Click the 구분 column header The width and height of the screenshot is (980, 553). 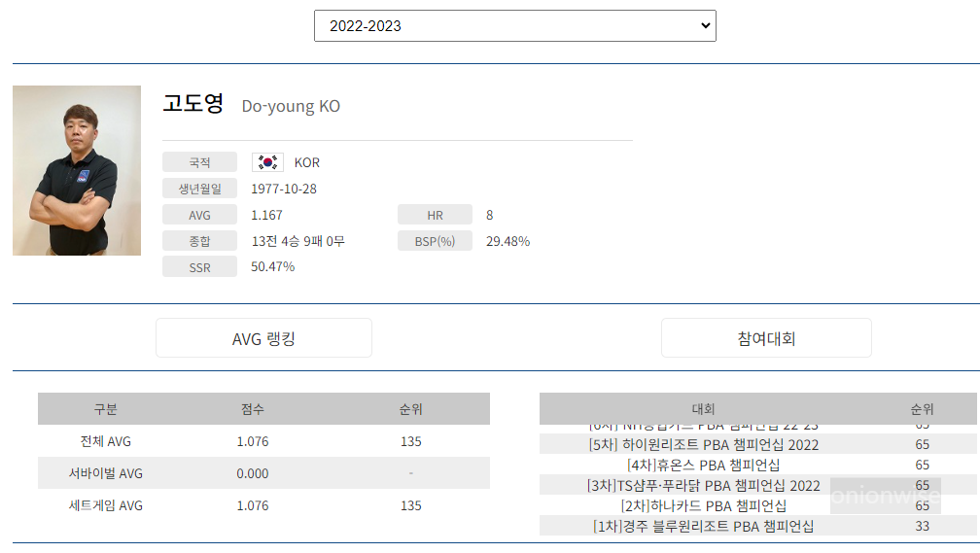tap(106, 409)
